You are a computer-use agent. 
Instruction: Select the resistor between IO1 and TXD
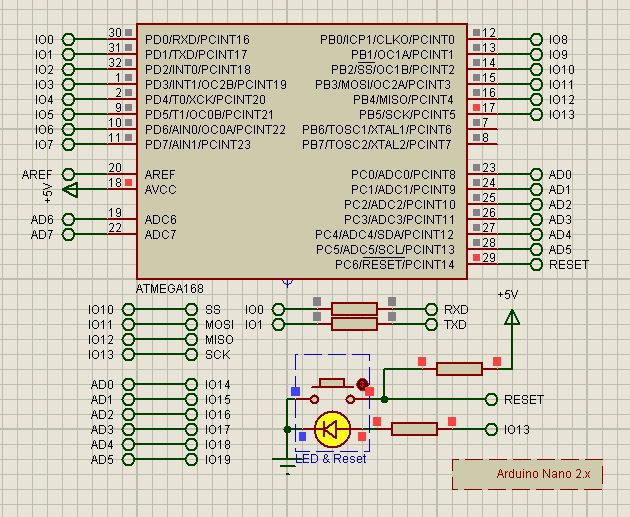(354, 324)
